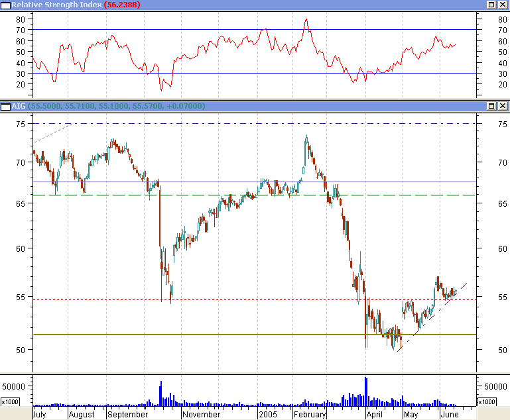Select the RSI blue oversold line at 30

255,74
